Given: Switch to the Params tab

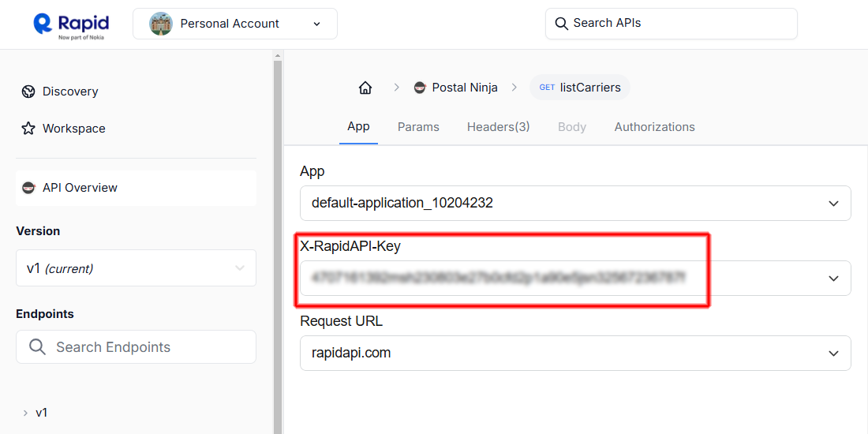Looking at the screenshot, I should (418, 127).
